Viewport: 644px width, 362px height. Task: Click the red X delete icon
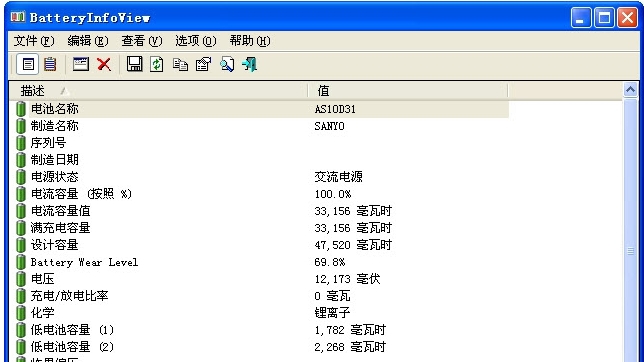pyautogui.click(x=104, y=64)
